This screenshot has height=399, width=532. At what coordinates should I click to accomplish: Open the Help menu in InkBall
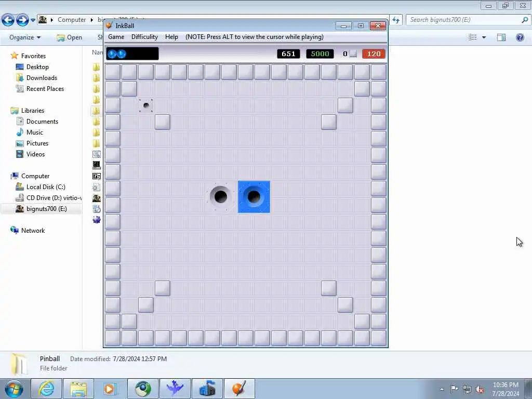pos(171,37)
